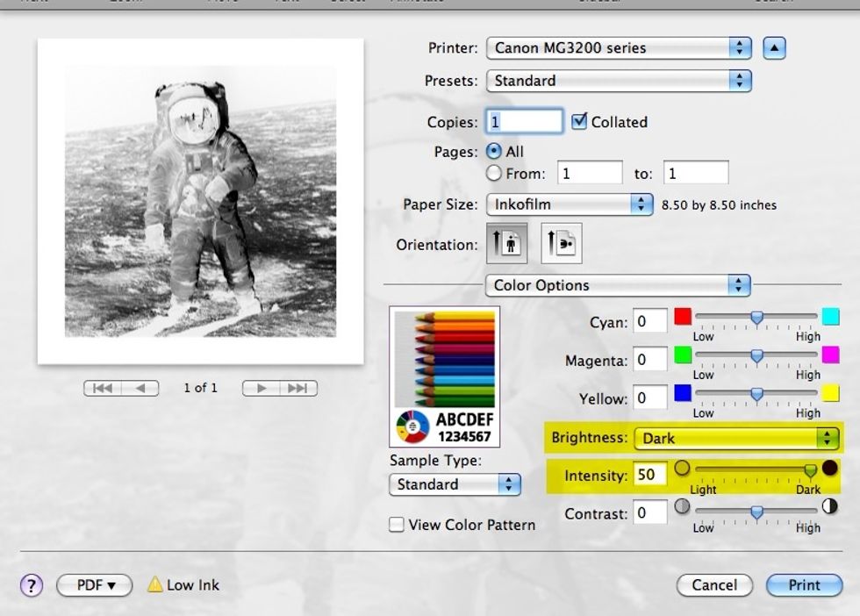Click the help question mark icon

click(31, 585)
